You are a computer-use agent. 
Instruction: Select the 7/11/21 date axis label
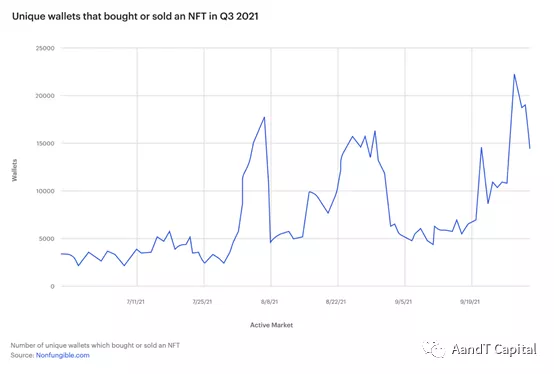coord(136,302)
